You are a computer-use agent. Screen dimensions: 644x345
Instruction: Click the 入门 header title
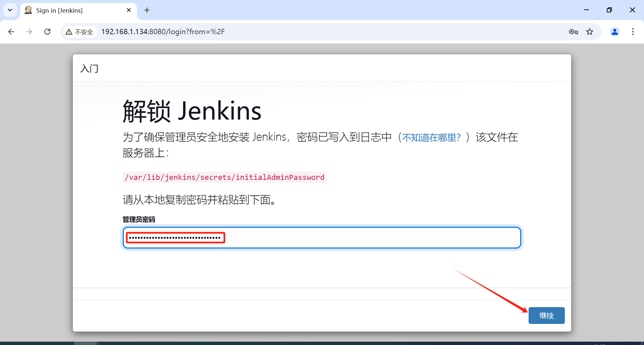pyautogui.click(x=89, y=69)
